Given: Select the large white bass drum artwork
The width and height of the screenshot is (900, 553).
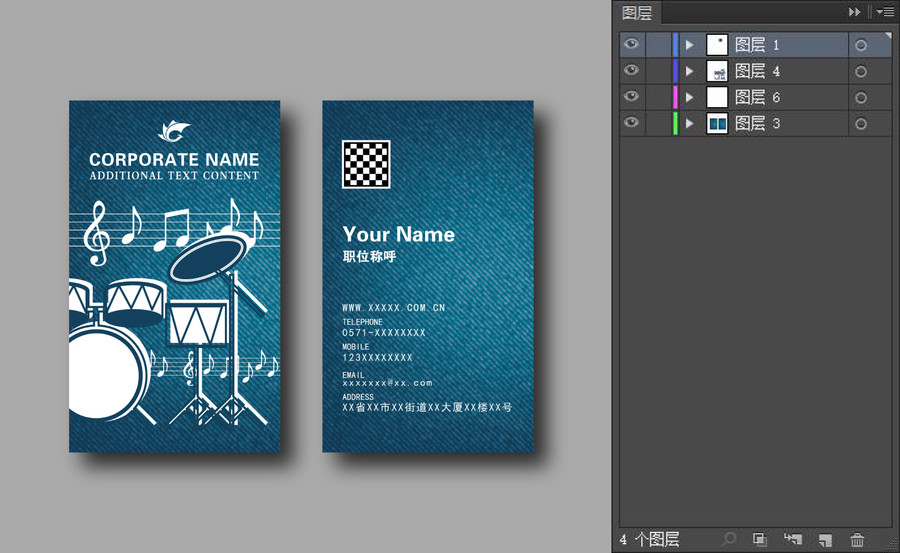Looking at the screenshot, I should [103, 374].
